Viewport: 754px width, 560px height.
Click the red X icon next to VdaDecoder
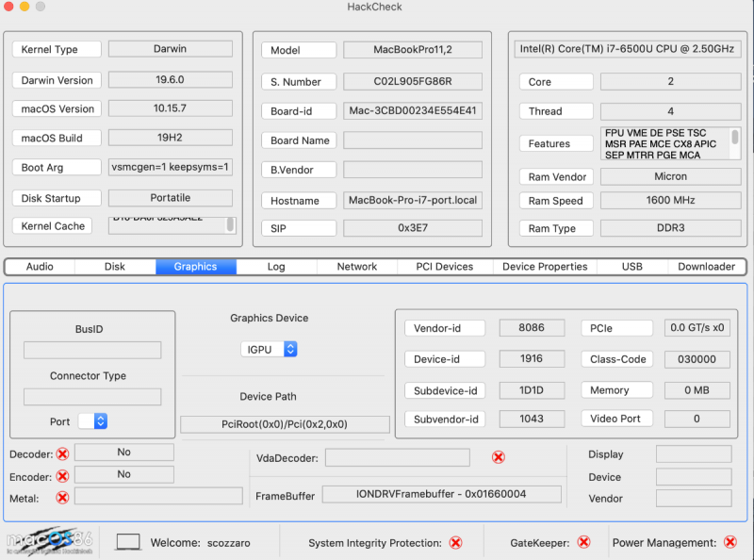click(499, 457)
